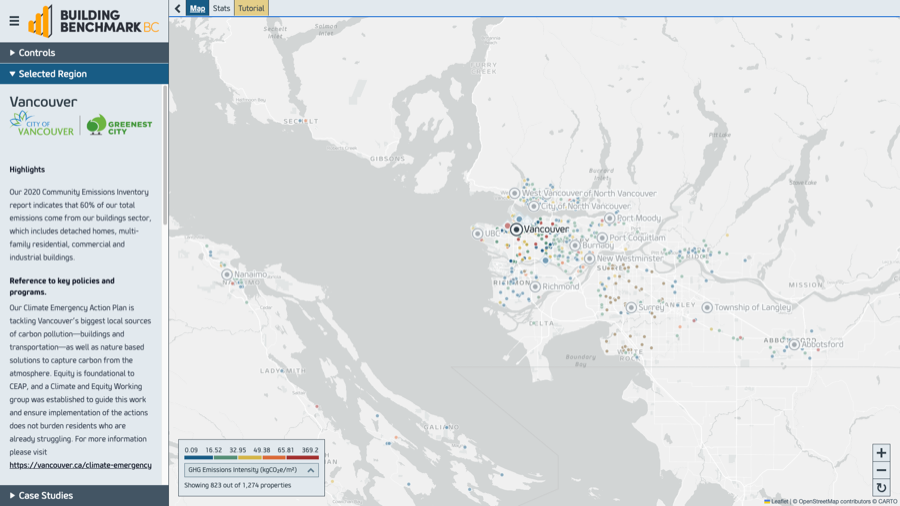Screen dimensions: 900x506
Task: Reset the map view with the refresh icon
Action: pos(881,488)
